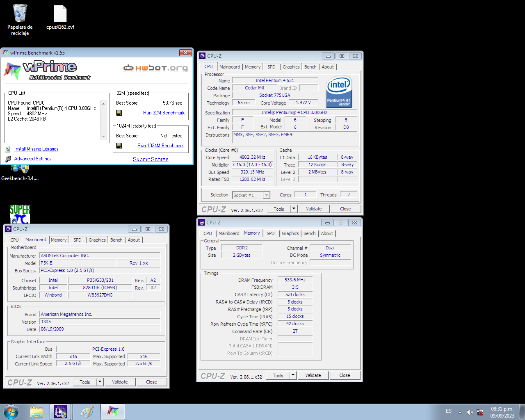This screenshot has height=420, width=525.
Task: Click the network status icon in system tray
Action: pos(480,412)
